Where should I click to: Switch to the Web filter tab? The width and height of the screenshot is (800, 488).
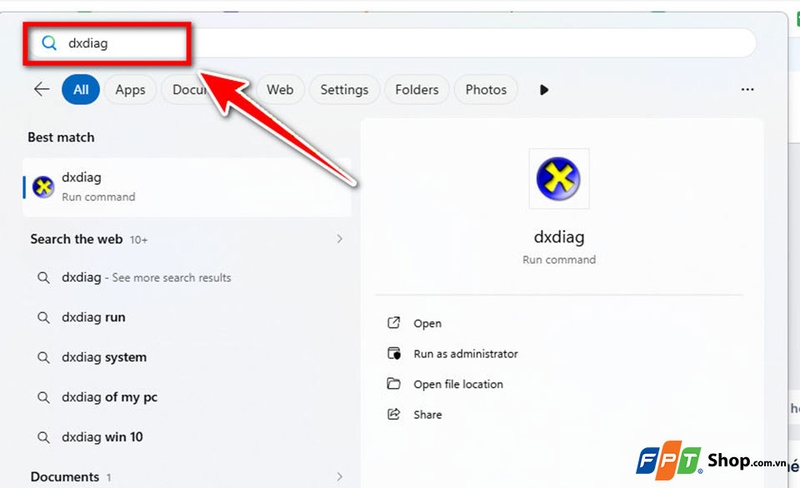tap(280, 89)
